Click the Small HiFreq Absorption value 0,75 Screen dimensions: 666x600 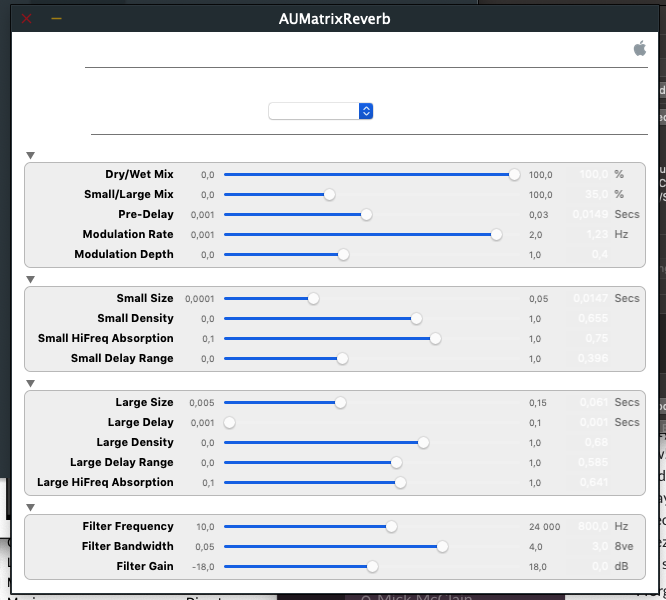[589, 338]
